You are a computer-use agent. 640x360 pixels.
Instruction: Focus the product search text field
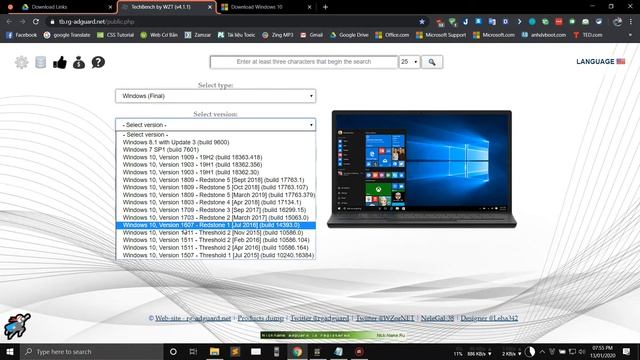[x=304, y=62]
